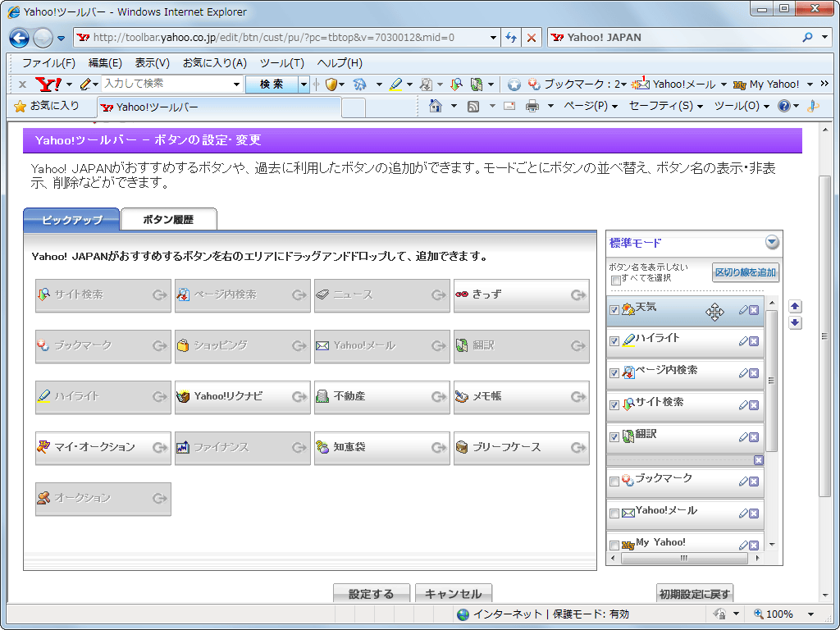Click the 検索 button in Yahoo toolbar
The height and width of the screenshot is (630, 840).
272,84
